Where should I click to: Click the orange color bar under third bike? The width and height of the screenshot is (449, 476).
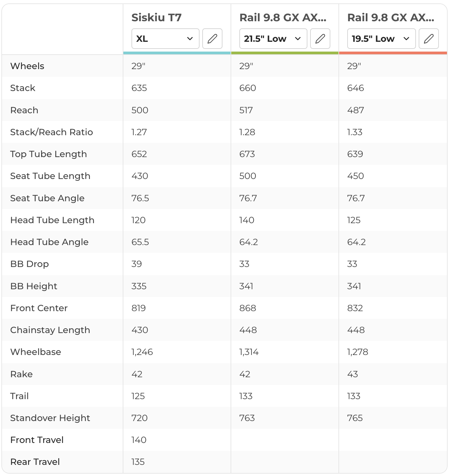point(393,53)
